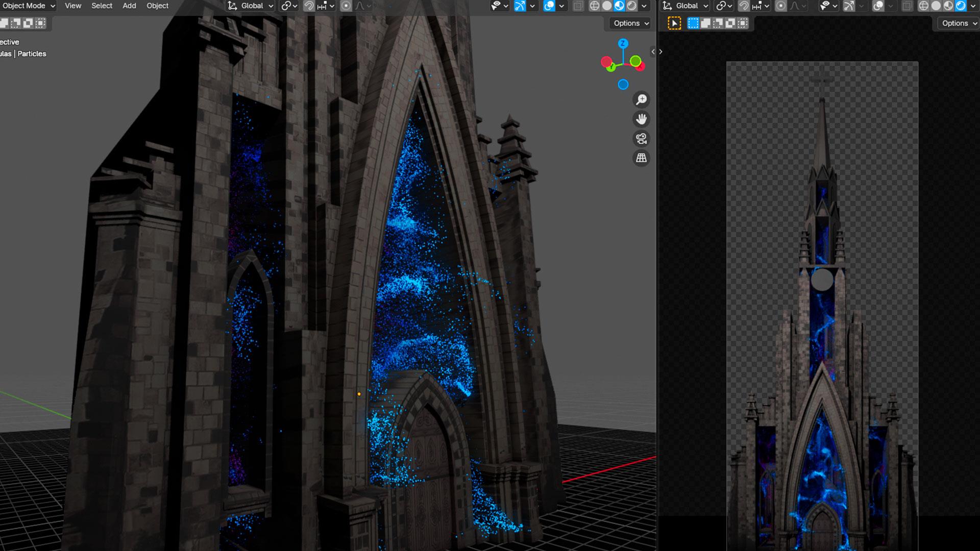This screenshot has width=980, height=551.
Task: Select wireframe shading in the left viewport
Action: 594,6
